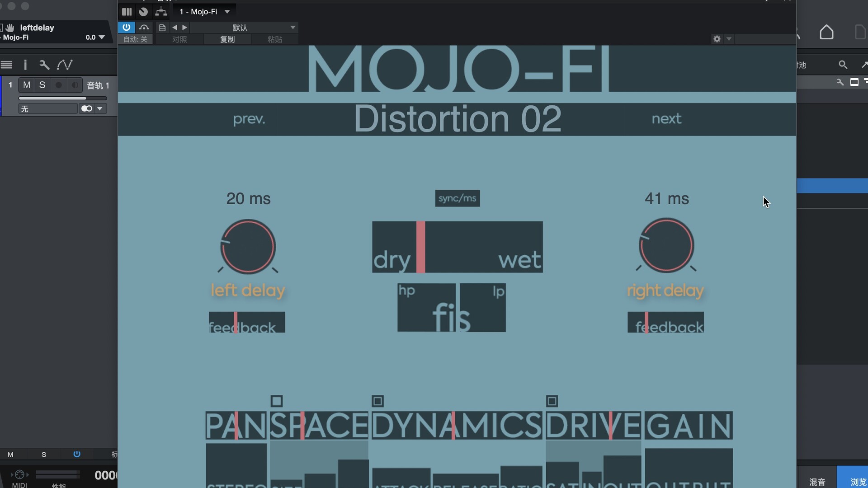Click the right delay feedback slider
Viewport: 868px width, 488px height.
[x=665, y=322]
